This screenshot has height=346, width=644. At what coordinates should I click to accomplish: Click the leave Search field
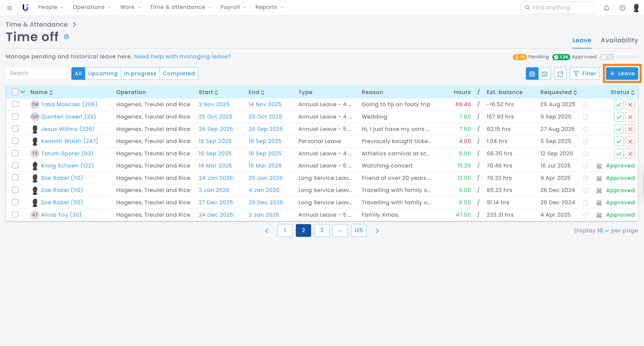pos(37,73)
